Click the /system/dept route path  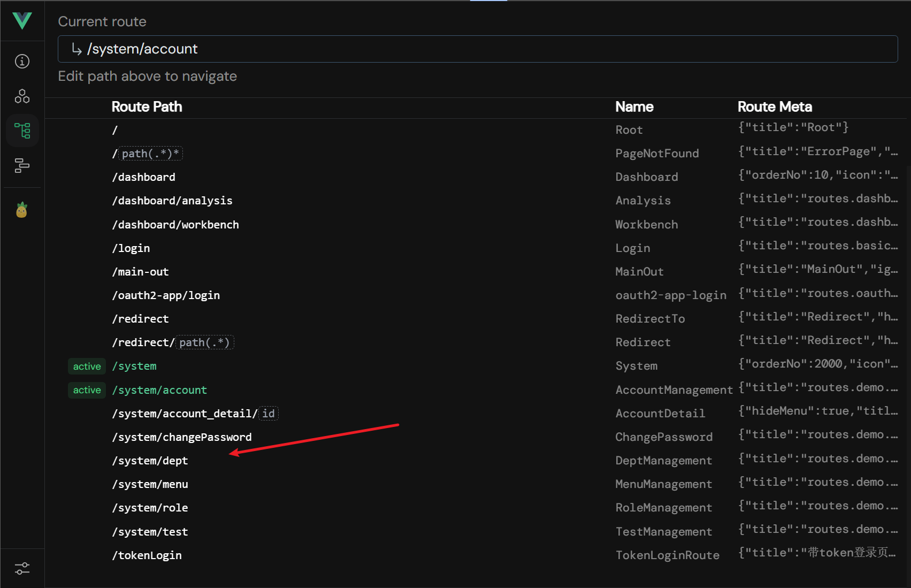pos(150,461)
